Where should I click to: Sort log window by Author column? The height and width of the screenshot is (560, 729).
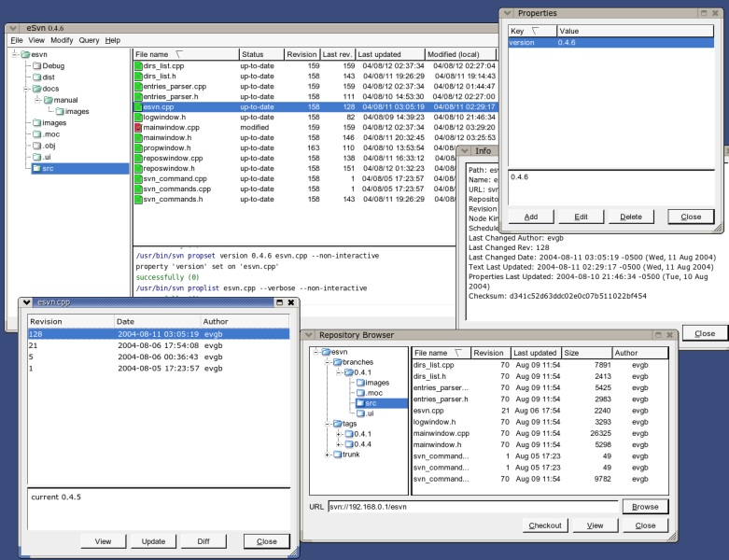[x=245, y=322]
